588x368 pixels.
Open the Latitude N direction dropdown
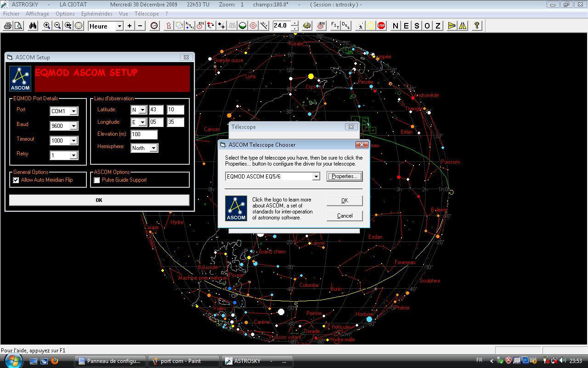pos(142,110)
